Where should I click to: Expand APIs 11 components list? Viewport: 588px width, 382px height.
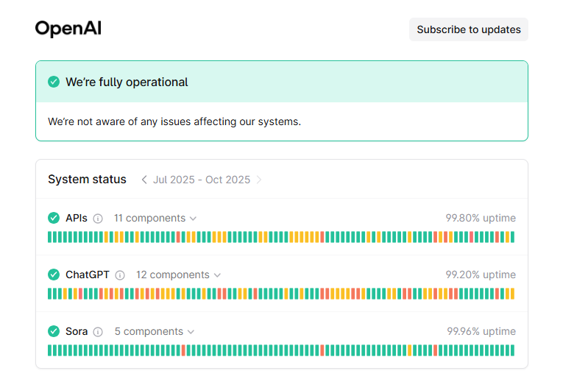coord(155,218)
